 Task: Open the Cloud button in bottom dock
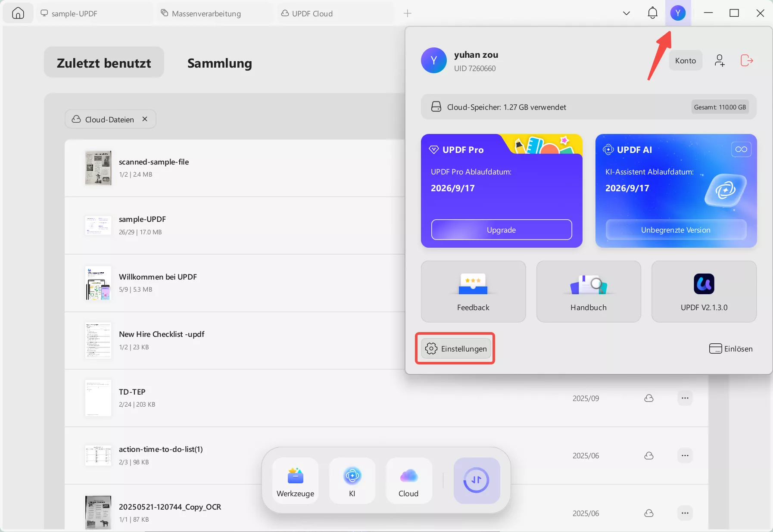coord(408,481)
